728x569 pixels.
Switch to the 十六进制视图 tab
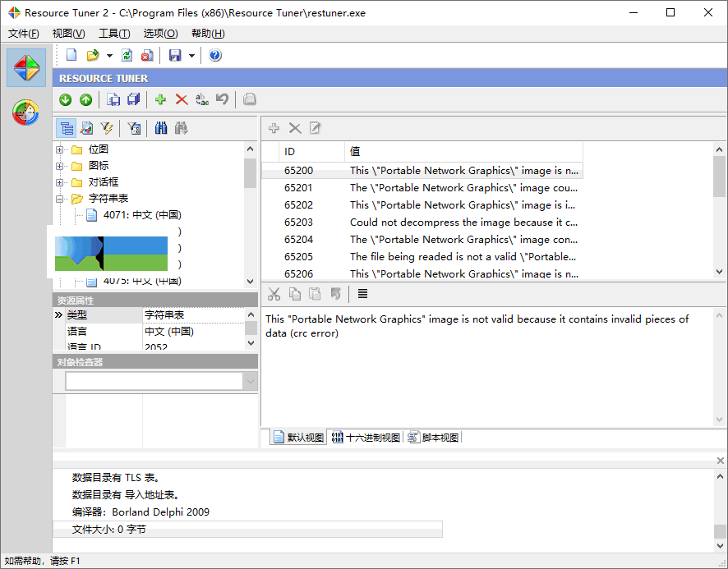(366, 438)
